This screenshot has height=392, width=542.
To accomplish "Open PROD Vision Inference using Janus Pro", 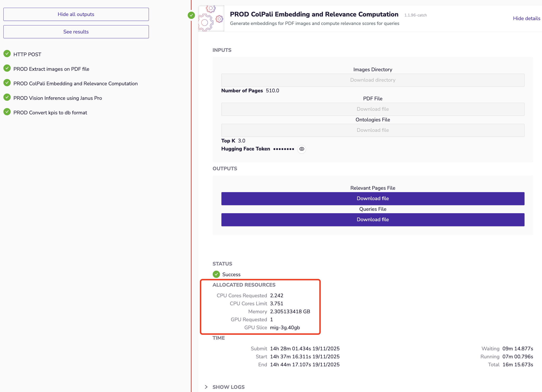I will (x=57, y=98).
